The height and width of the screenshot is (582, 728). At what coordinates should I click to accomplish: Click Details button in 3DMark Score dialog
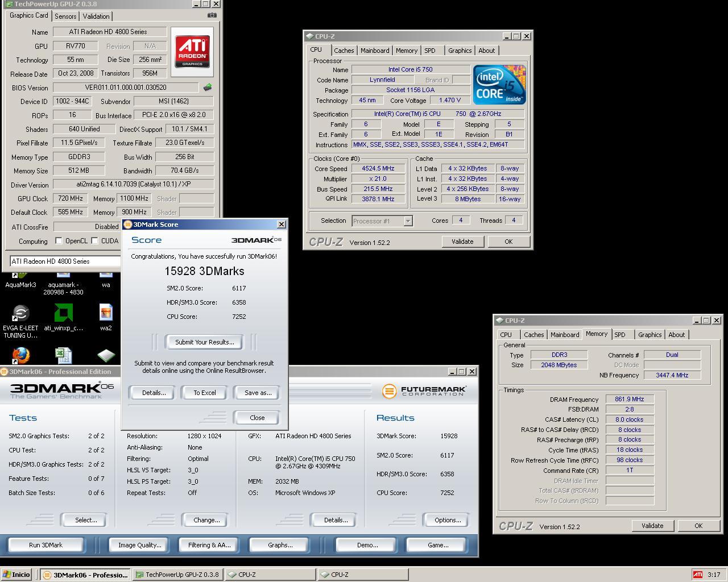(154, 393)
